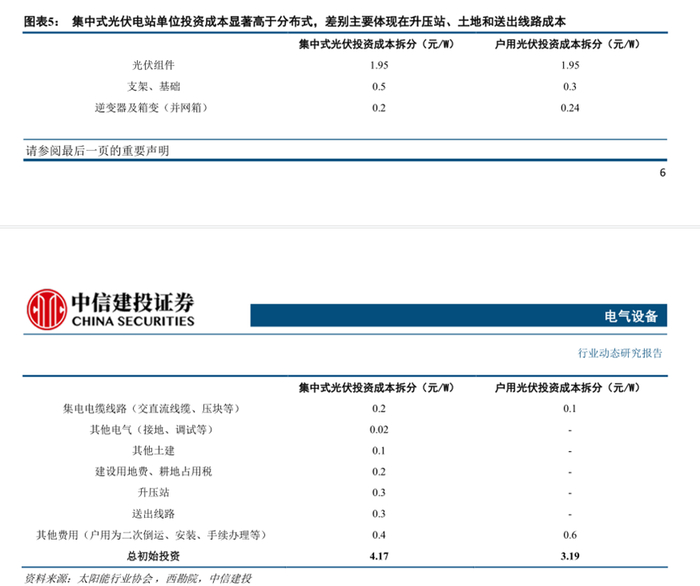Click the 集电电缆线路 row label
This screenshot has height=586, width=700.
point(151,408)
